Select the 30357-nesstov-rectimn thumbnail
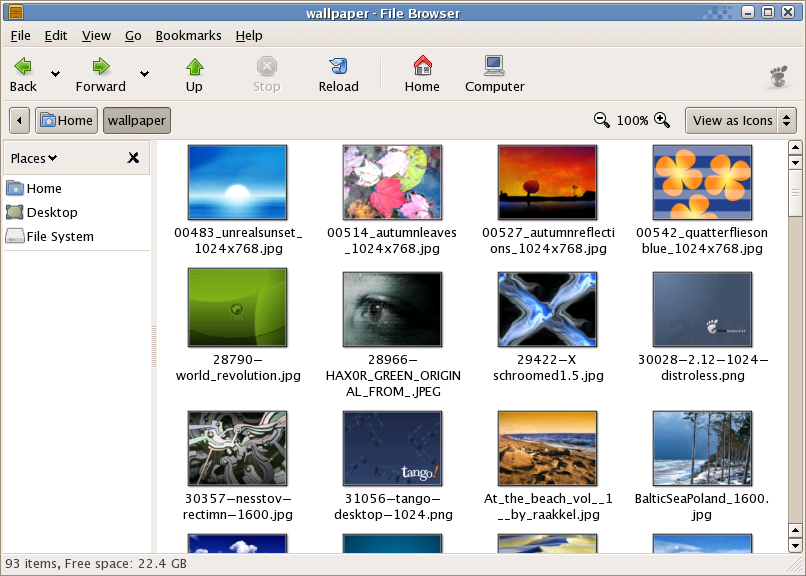Screen dimensions: 806x576 click(x=237, y=448)
